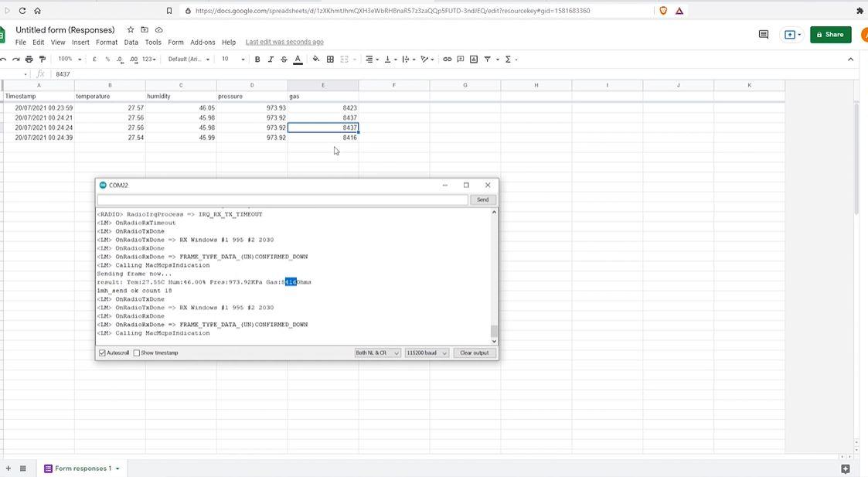
Task: Move document using the folder icon
Action: click(145, 30)
